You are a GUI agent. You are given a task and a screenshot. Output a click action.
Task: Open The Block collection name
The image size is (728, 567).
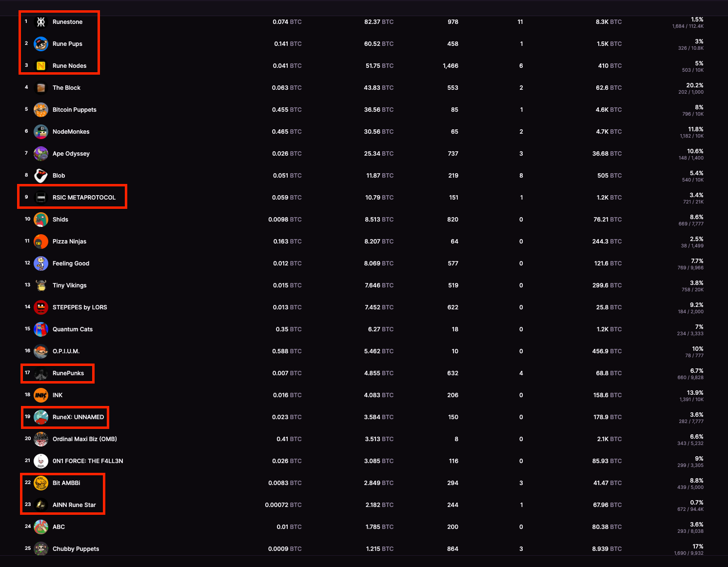[x=66, y=88]
